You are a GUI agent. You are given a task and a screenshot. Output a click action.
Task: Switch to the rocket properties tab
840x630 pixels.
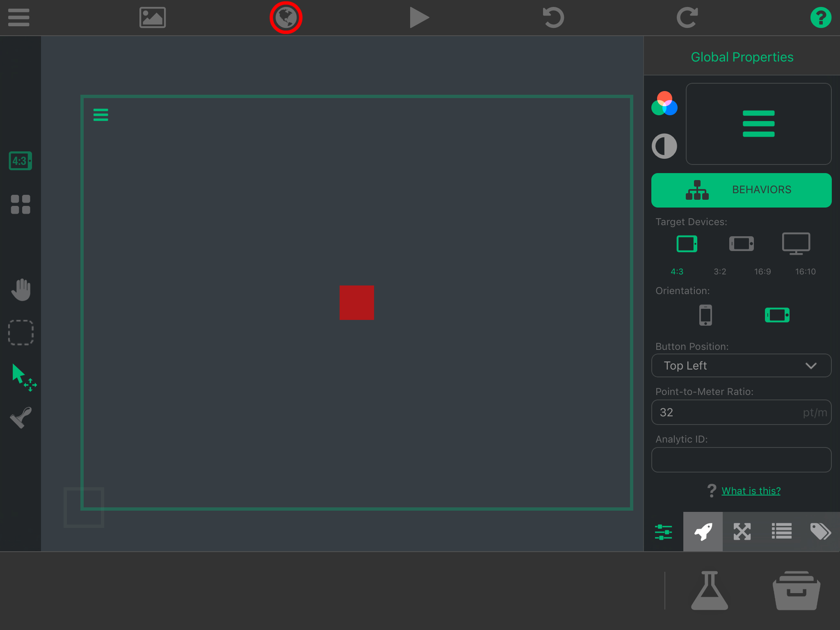703,532
